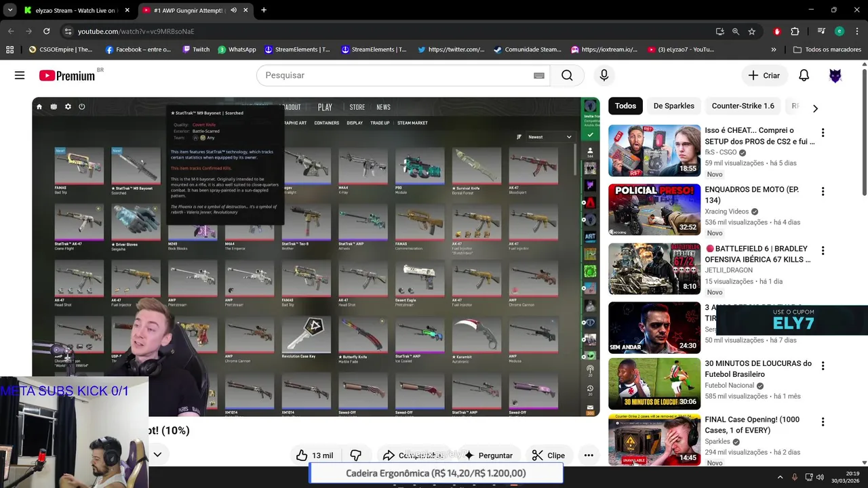Open options for 'ENQUADROS DE MOTO' video
This screenshot has height=488, width=868.
823,192
